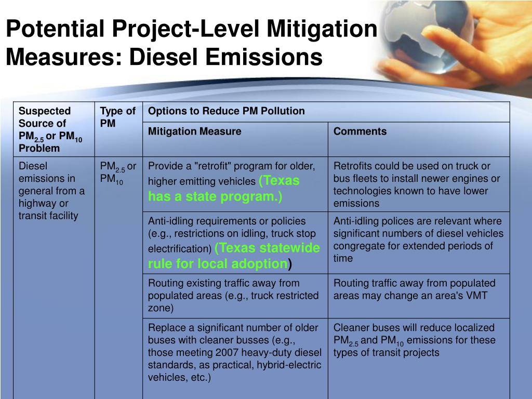Click the "Anti-idling polices are relevant" comment

point(419,243)
